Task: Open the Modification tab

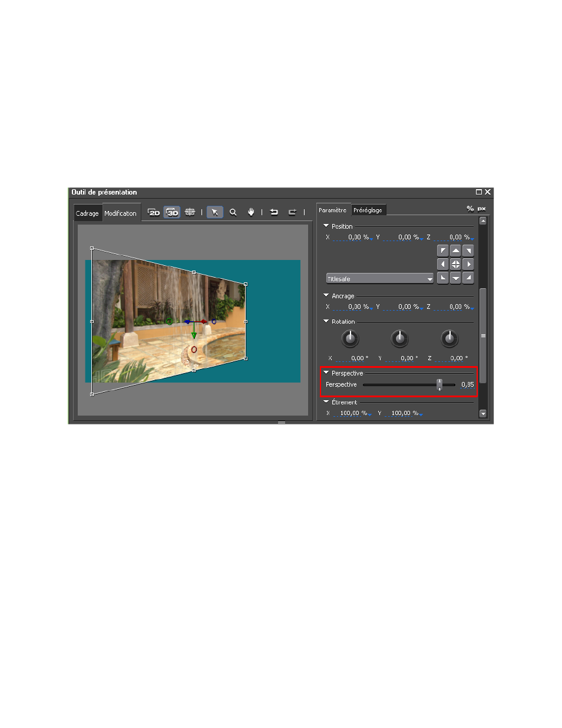Action: tap(120, 213)
